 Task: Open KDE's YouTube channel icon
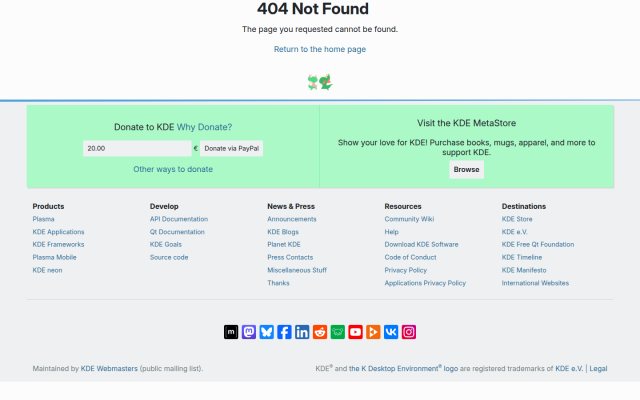click(x=355, y=332)
